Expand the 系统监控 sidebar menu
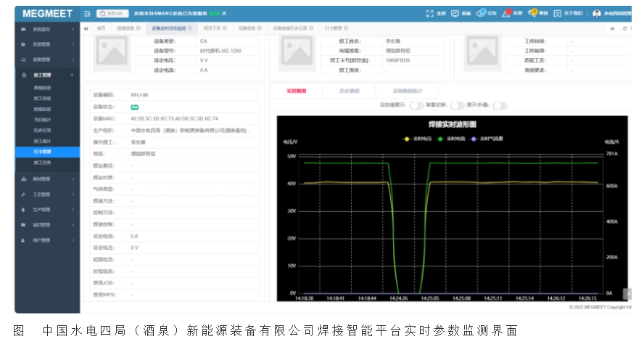 click(x=47, y=29)
